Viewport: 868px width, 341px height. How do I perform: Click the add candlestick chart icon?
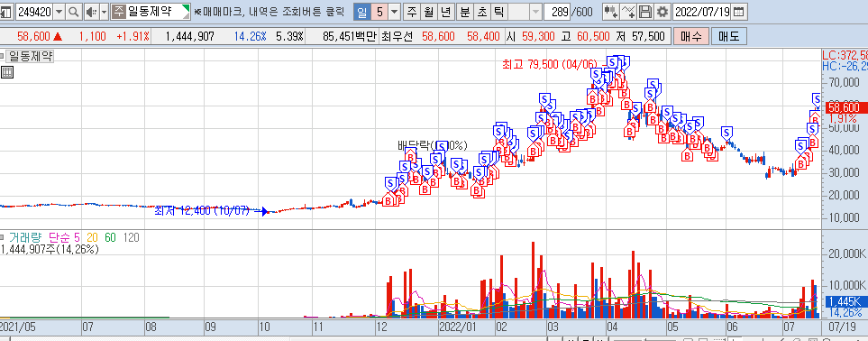[611, 11]
